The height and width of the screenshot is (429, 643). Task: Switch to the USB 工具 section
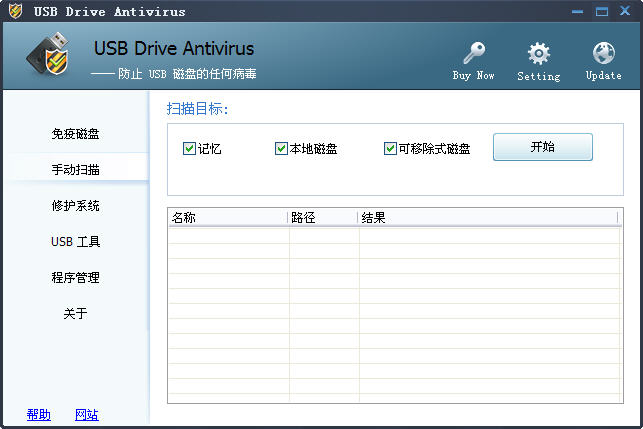click(x=75, y=242)
